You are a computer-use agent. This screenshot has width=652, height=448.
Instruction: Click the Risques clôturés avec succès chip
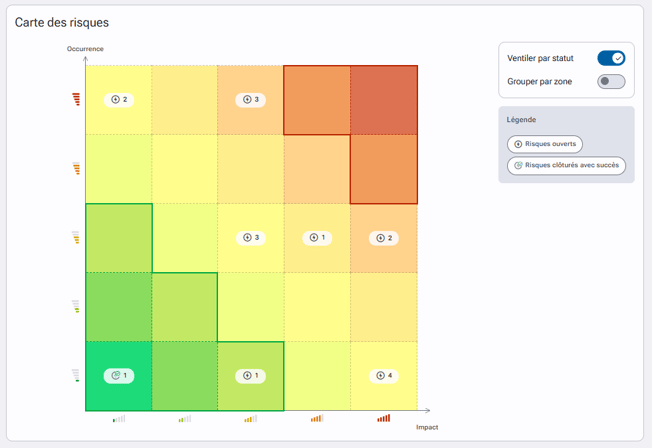pyautogui.click(x=566, y=166)
